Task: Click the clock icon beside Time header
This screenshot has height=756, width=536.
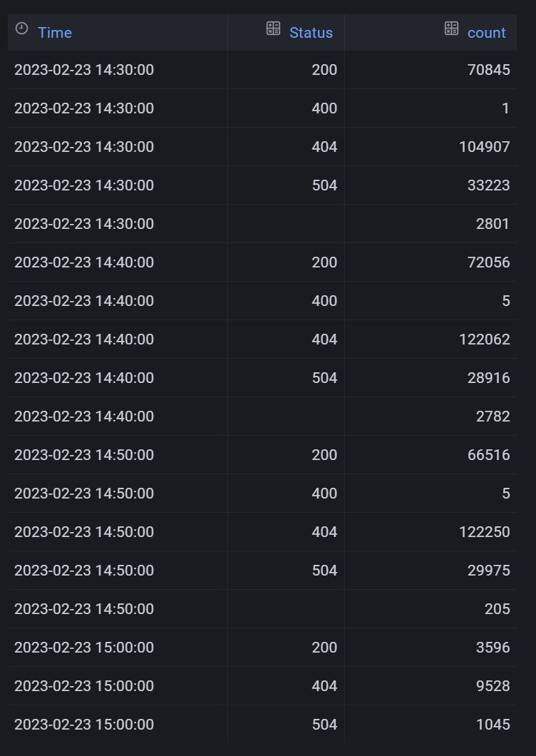Action: tap(21, 29)
